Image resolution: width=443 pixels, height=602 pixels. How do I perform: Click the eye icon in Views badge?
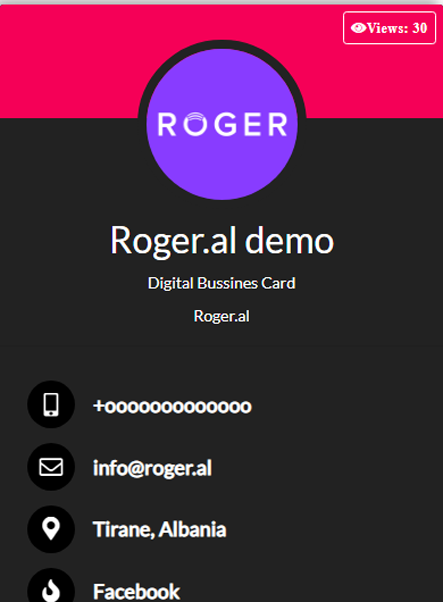pyautogui.click(x=358, y=28)
